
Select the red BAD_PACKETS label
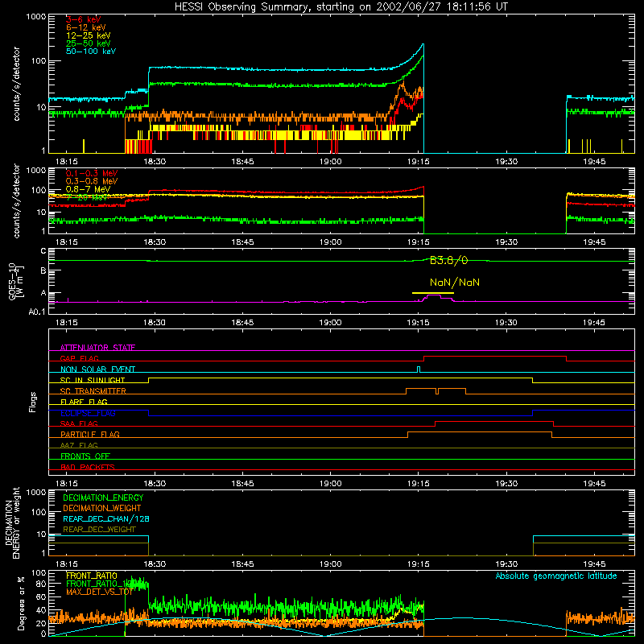[x=88, y=467]
